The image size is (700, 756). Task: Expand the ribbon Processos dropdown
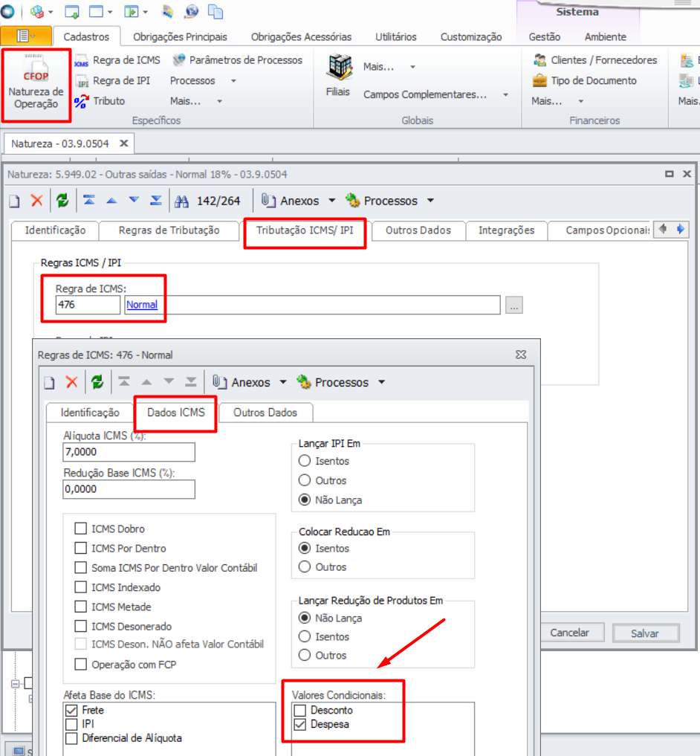(234, 81)
